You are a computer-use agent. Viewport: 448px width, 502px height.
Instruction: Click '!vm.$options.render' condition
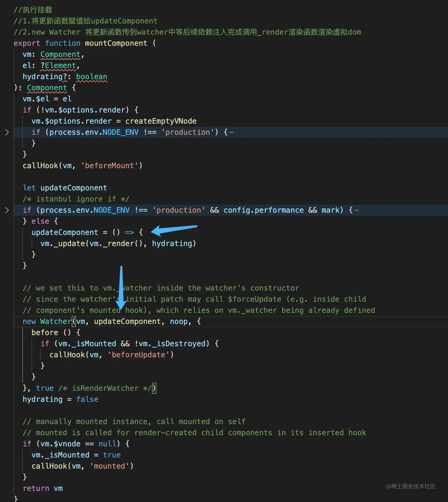click(x=83, y=110)
